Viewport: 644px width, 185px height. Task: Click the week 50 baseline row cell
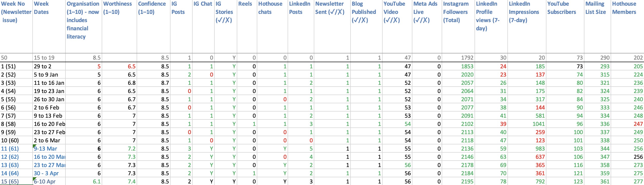(16, 58)
